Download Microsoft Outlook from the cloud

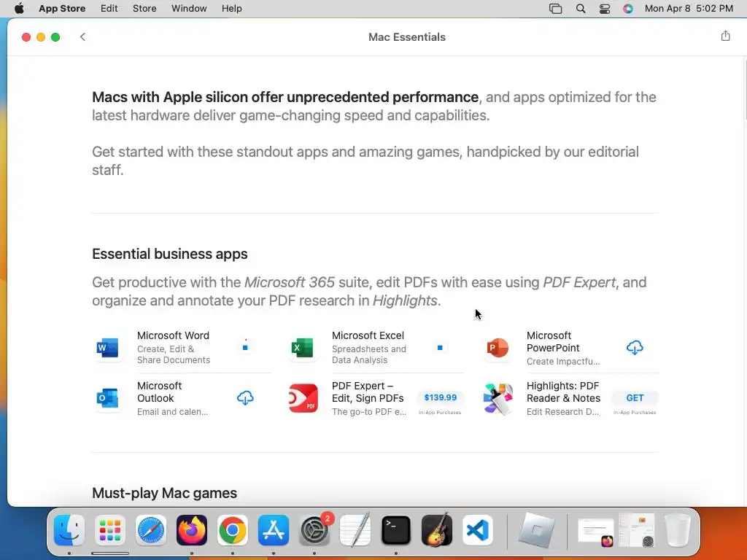tap(245, 397)
